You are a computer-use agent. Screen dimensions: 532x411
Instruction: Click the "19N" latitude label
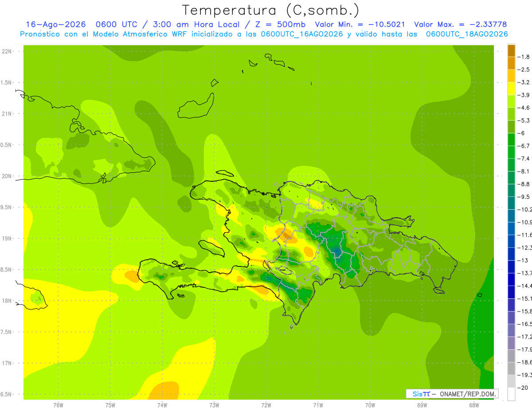click(x=7, y=239)
